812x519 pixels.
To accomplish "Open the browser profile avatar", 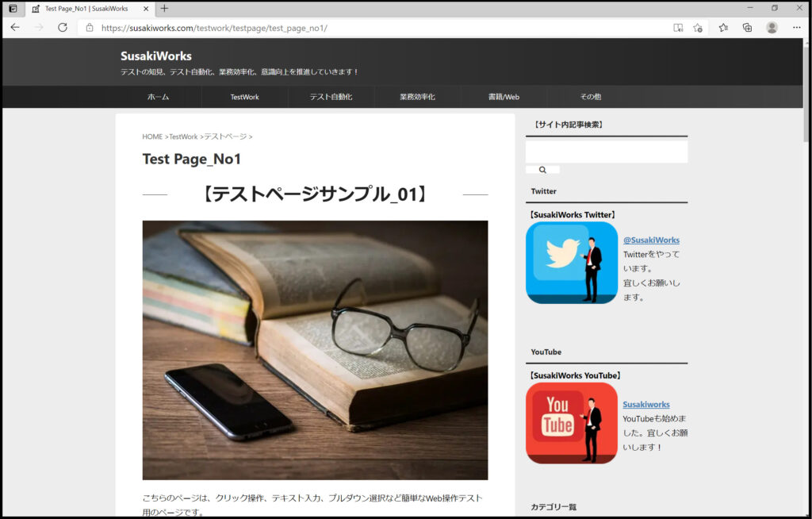I will pos(772,28).
